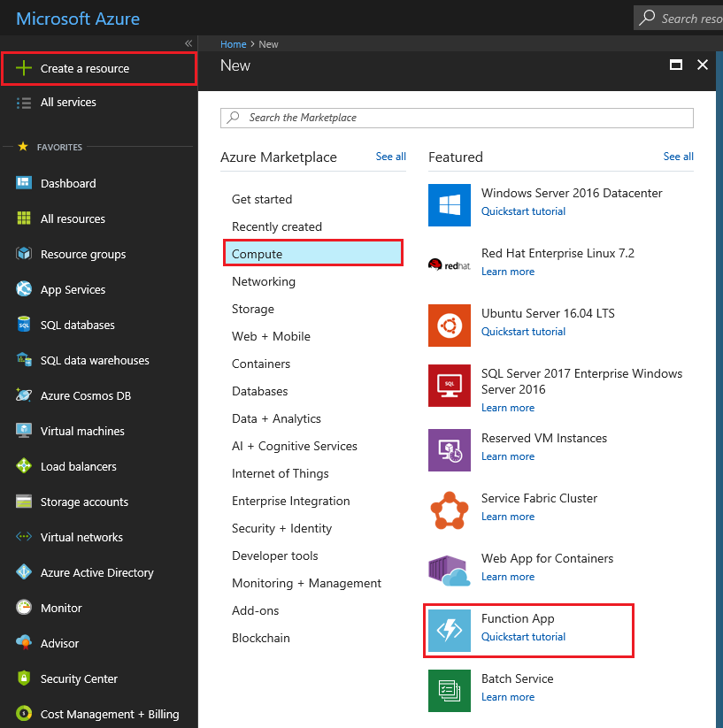The height and width of the screenshot is (728, 723).
Task: Click Learn more under Service Fabric Cluster
Action: (x=508, y=516)
